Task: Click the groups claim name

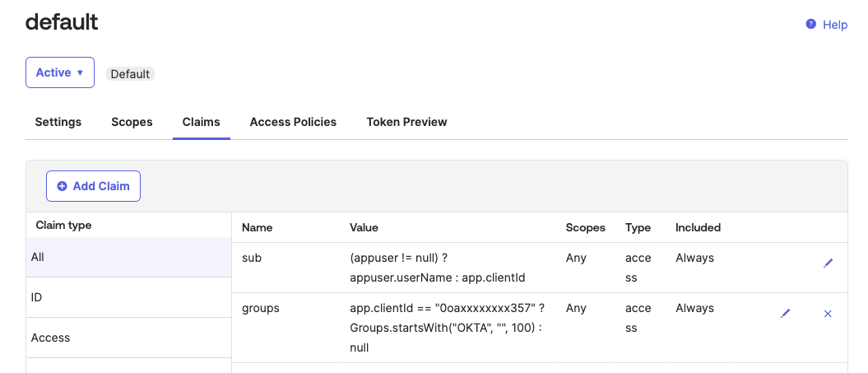Action: point(261,308)
